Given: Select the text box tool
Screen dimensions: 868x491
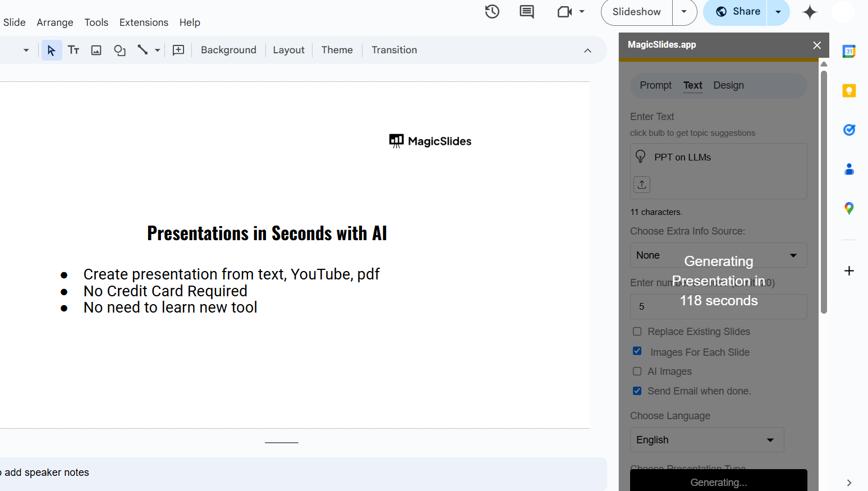Looking at the screenshot, I should (74, 50).
